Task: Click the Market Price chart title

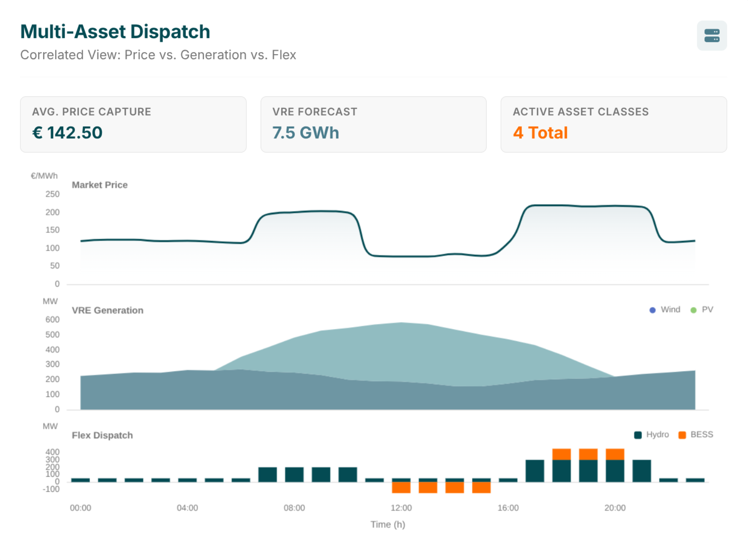Action: [100, 185]
